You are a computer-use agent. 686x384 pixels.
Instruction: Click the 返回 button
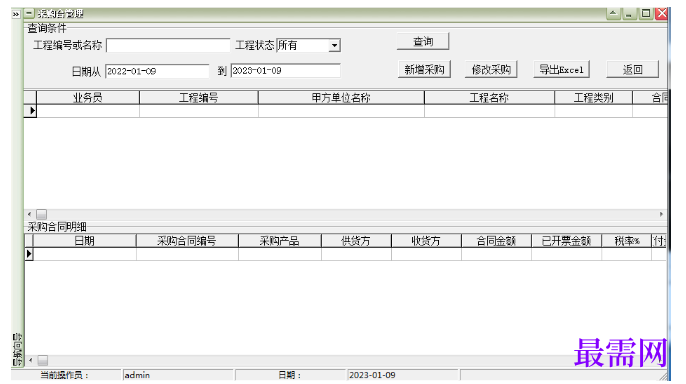[632, 70]
